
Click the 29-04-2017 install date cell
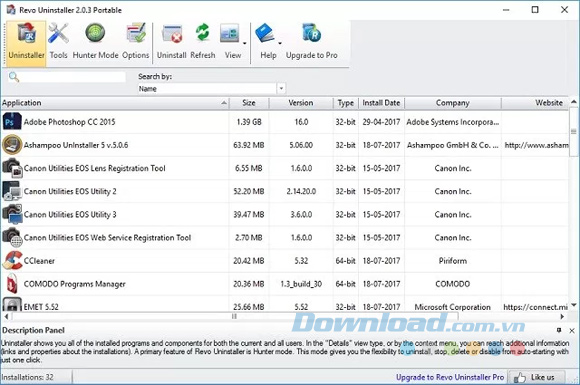(x=381, y=122)
